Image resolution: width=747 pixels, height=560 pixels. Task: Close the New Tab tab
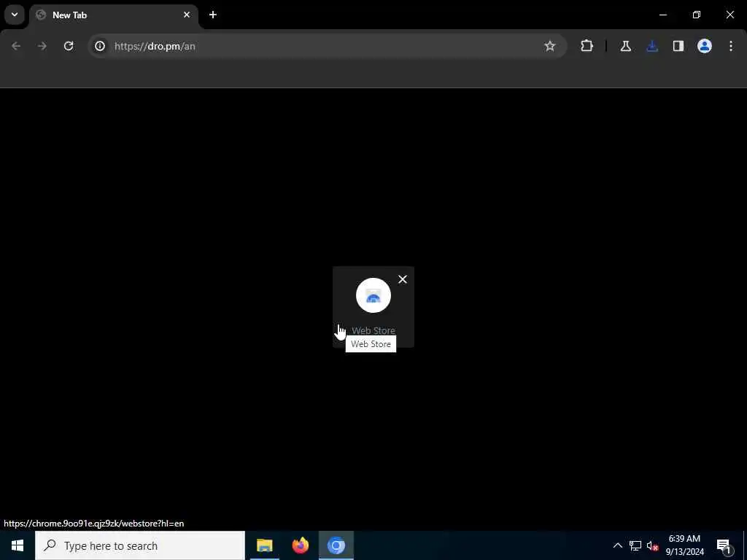pos(187,15)
